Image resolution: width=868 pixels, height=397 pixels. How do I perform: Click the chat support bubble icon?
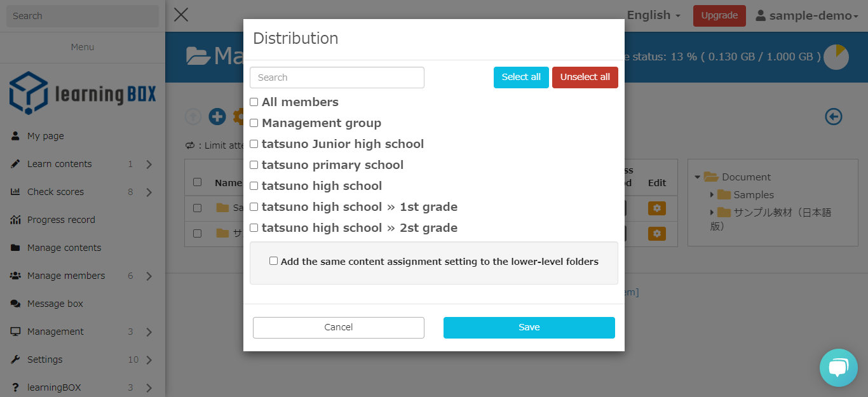[838, 368]
